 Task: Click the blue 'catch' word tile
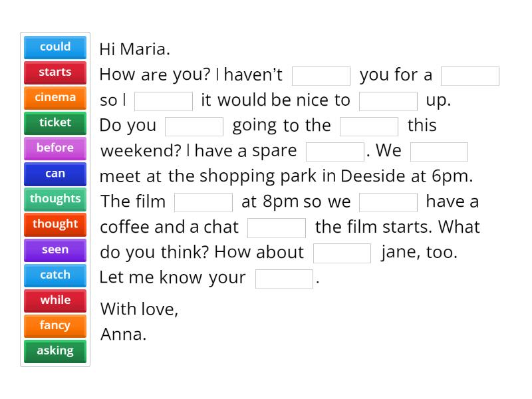pyautogui.click(x=55, y=275)
